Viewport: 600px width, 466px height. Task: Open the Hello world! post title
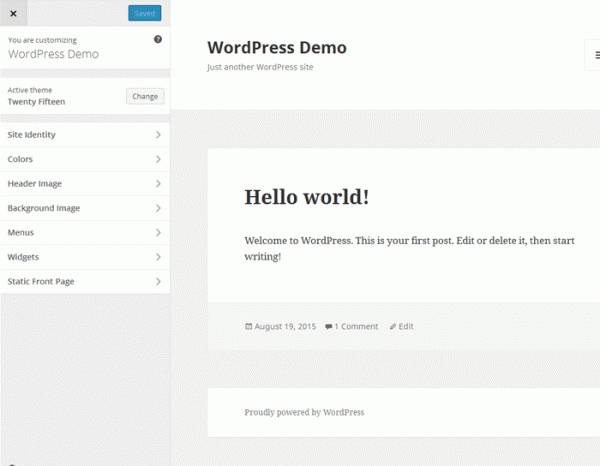tap(306, 196)
